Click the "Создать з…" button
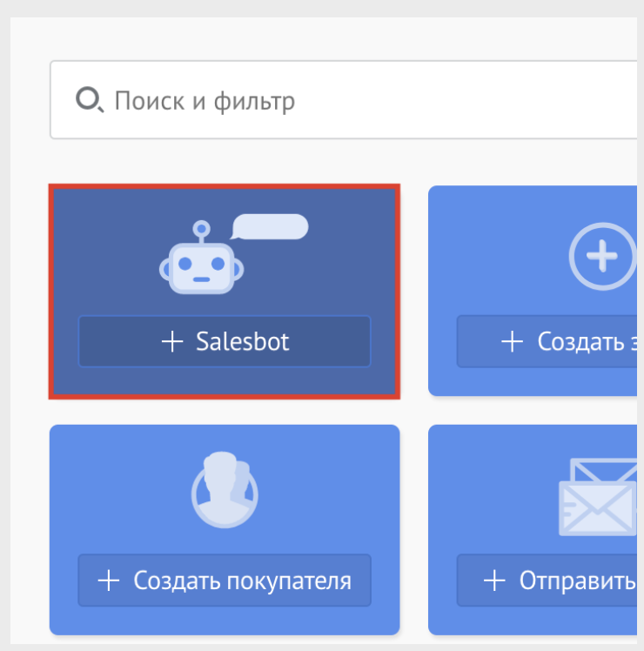The height and width of the screenshot is (651, 644). click(547, 341)
